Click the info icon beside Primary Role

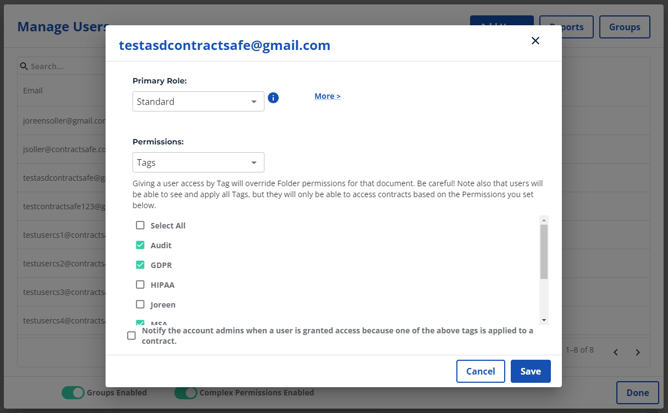point(273,98)
